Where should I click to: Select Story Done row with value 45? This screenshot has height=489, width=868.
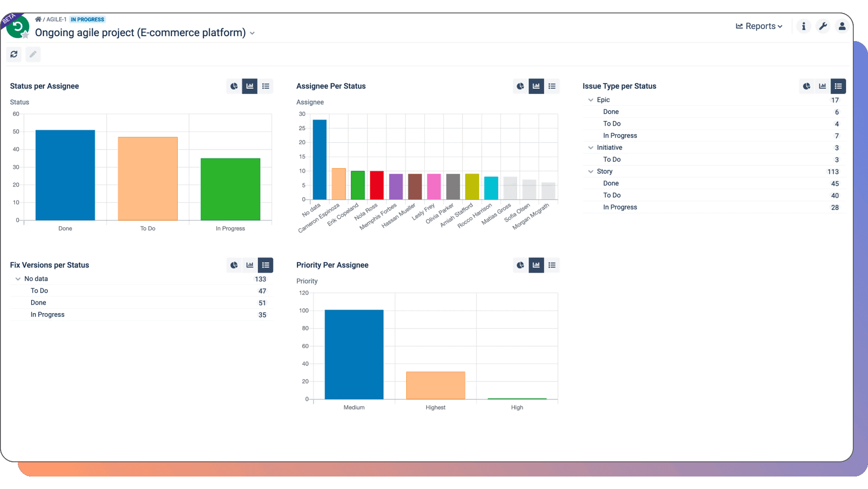tap(714, 183)
